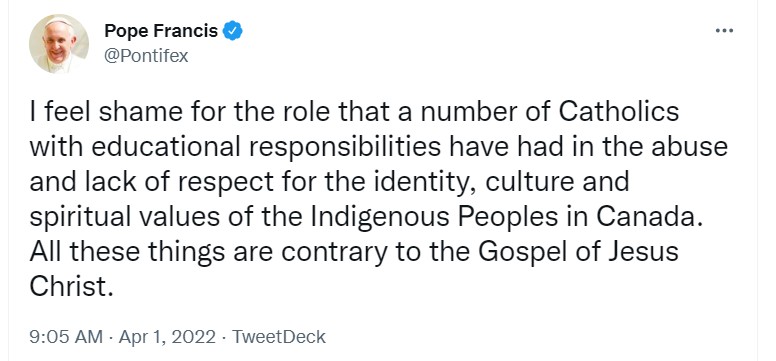The image size is (776, 361).
Task: Open the three-dot more options menu
Action: coord(724,31)
